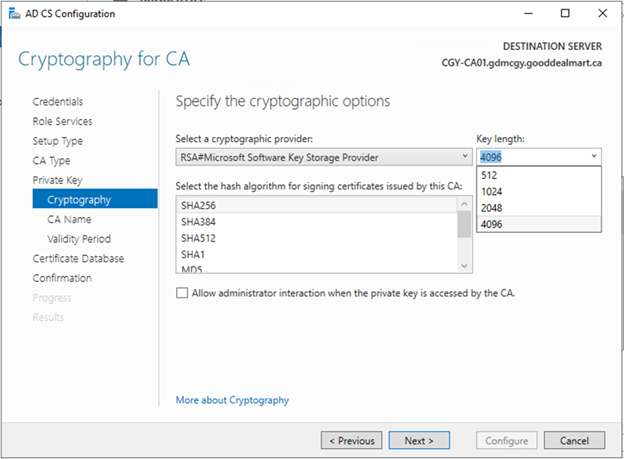The width and height of the screenshot is (624, 459).
Task: Open the cryptographic provider dropdown
Action: tap(324, 157)
